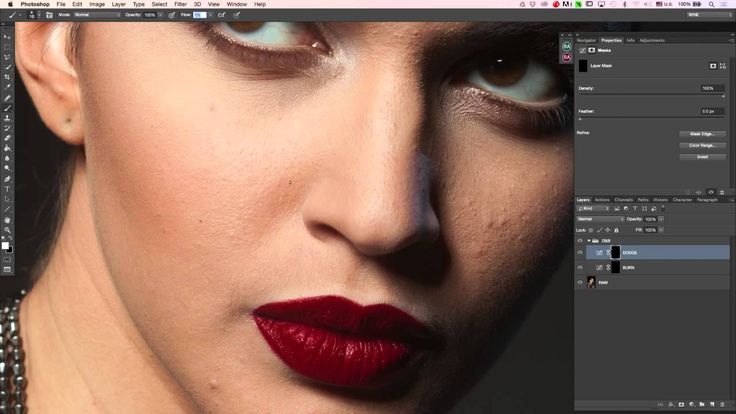Click the Mask Edge... button

702,133
